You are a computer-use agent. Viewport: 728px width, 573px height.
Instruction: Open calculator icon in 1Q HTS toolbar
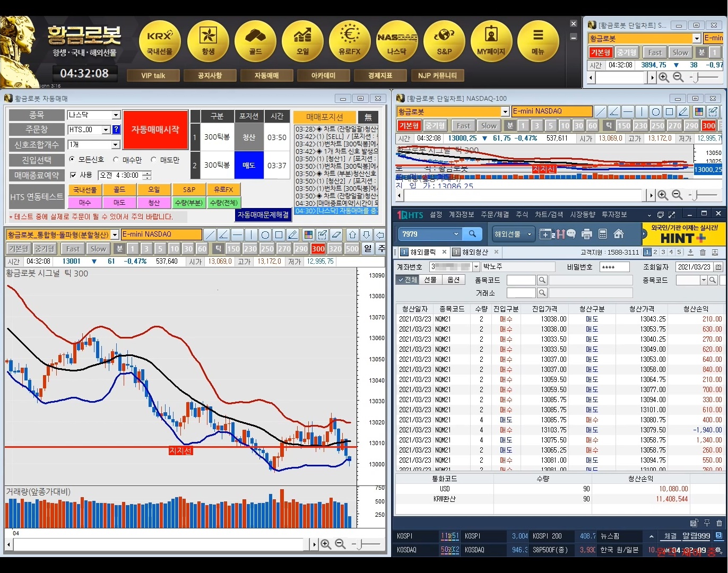tap(603, 234)
